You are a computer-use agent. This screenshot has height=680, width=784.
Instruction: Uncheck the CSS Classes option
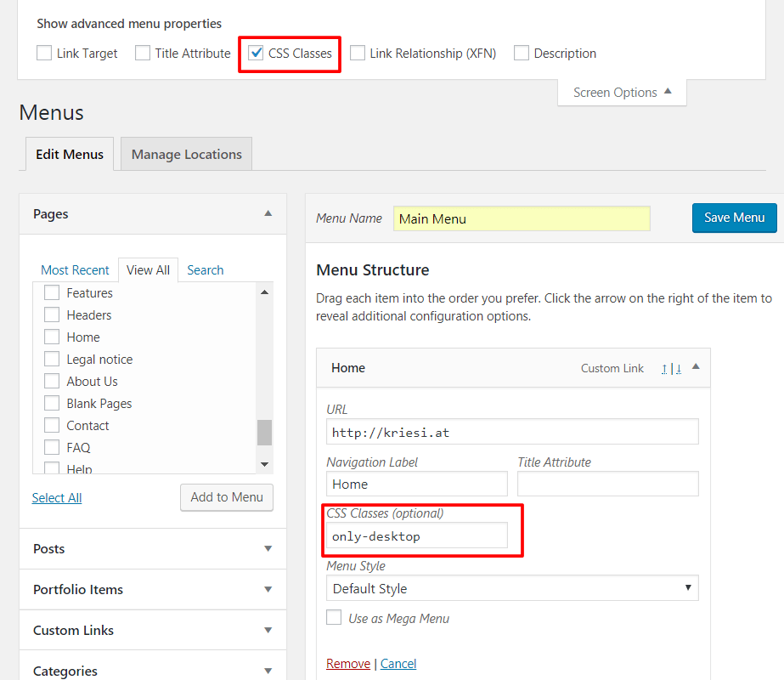tap(256, 54)
